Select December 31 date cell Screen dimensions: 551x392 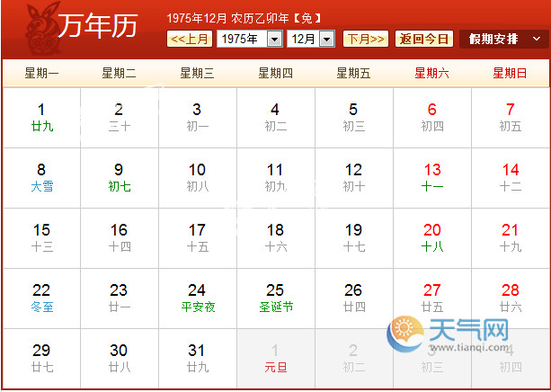point(197,358)
